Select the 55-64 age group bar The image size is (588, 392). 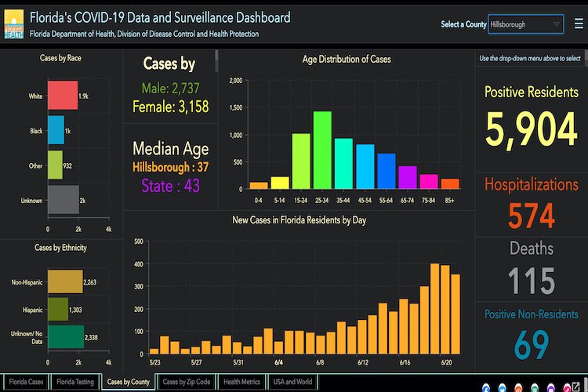tap(387, 171)
